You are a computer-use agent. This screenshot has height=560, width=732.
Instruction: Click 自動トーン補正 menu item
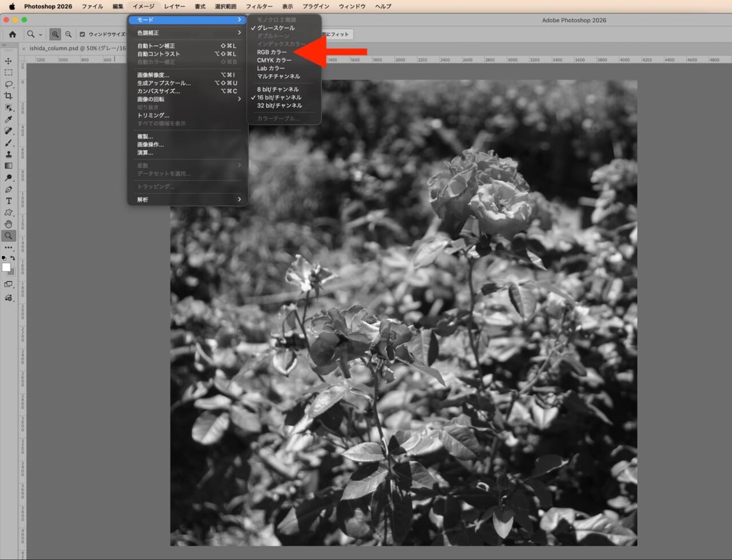click(x=188, y=46)
